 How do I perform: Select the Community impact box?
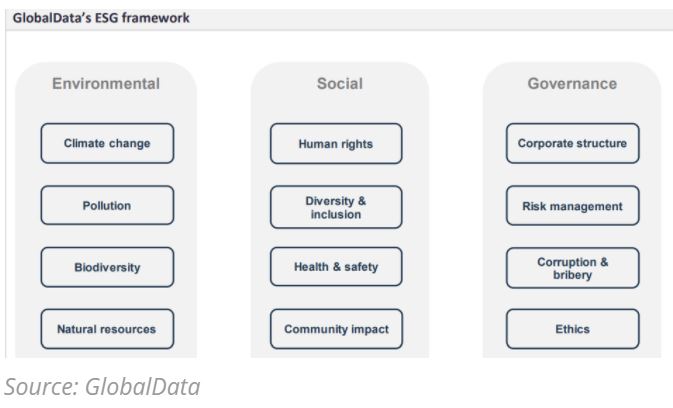pyautogui.click(x=336, y=328)
